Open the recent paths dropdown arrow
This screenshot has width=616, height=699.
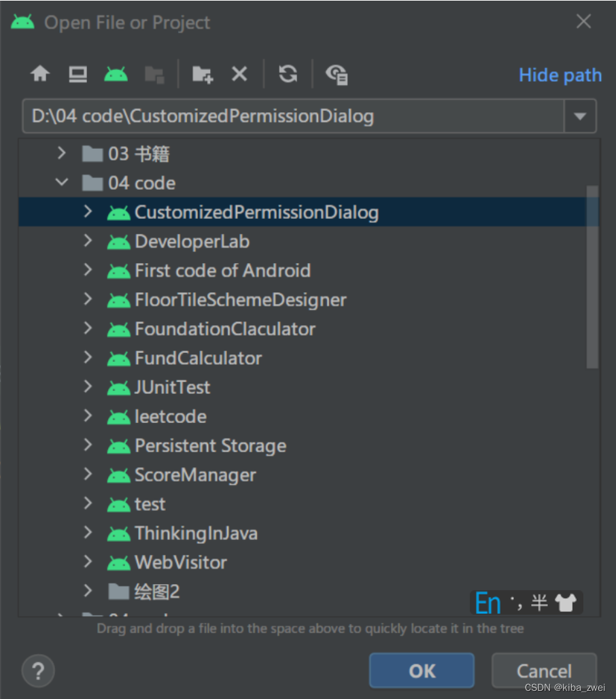[580, 116]
